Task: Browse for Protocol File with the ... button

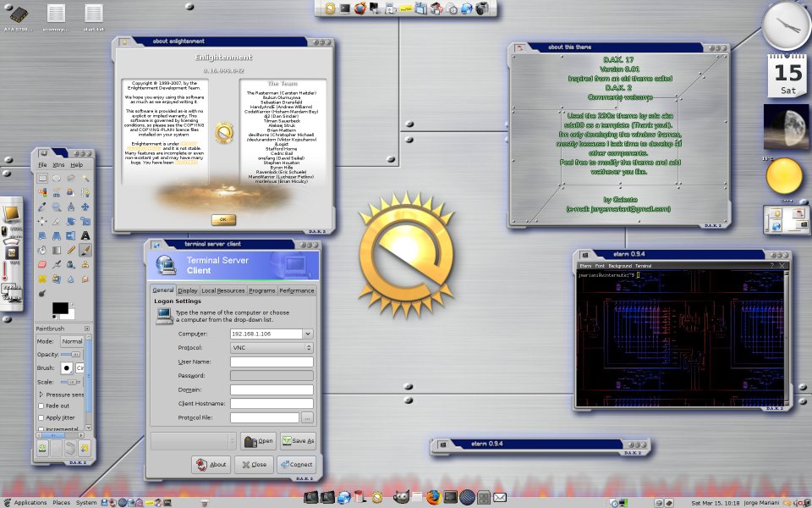Action: coord(307,417)
